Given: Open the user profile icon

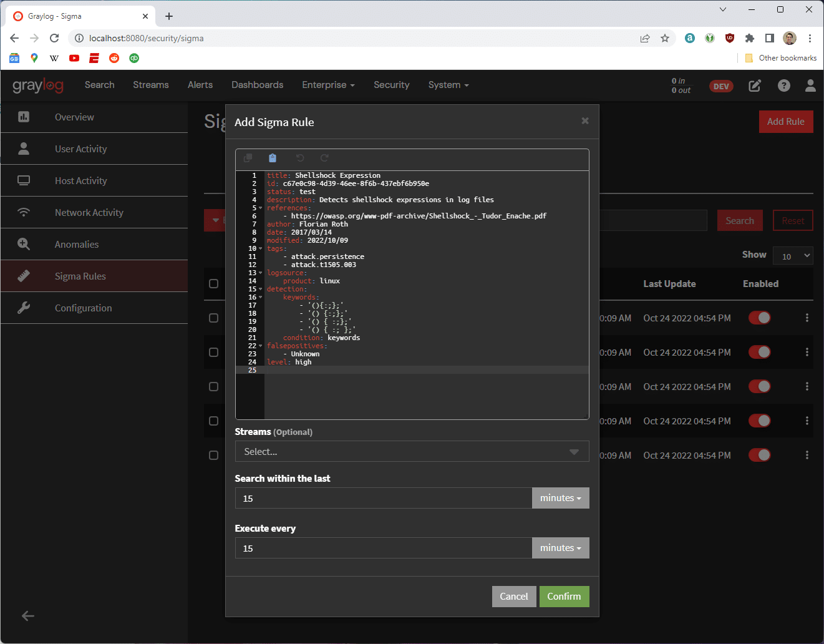Looking at the screenshot, I should [x=810, y=85].
